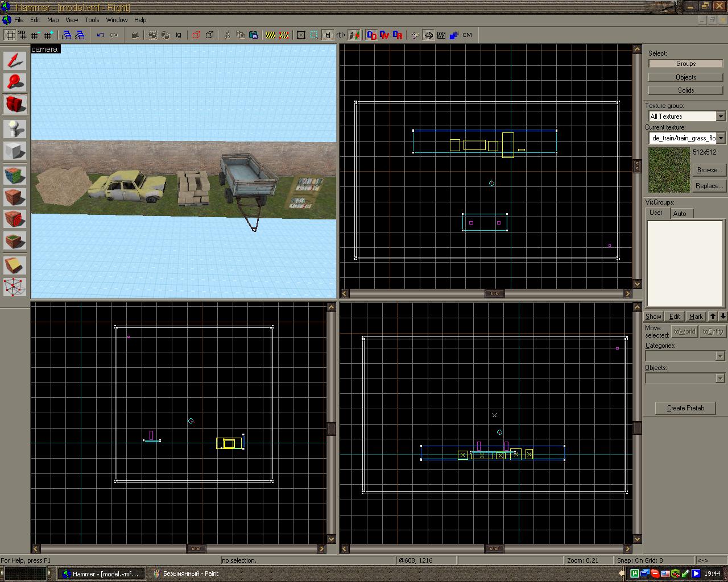This screenshot has height=582, width=728.
Task: Toggle the 2D grid display
Action: tap(10, 35)
